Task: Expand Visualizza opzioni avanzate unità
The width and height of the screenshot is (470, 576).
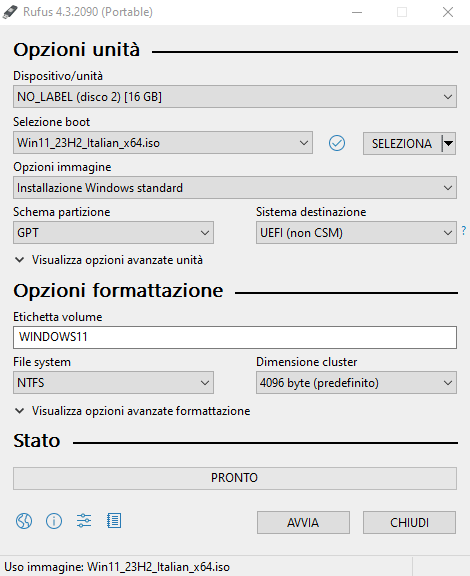Action: 109,260
